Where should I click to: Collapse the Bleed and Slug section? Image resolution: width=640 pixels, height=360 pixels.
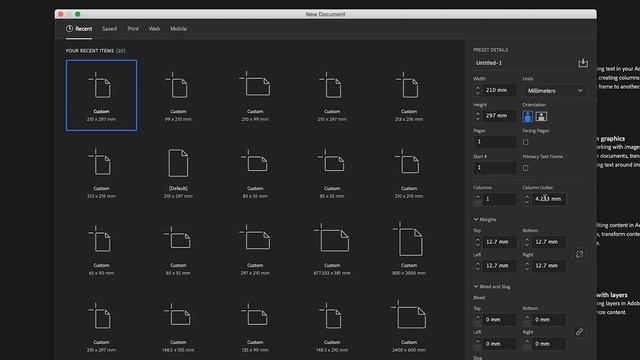point(492,287)
